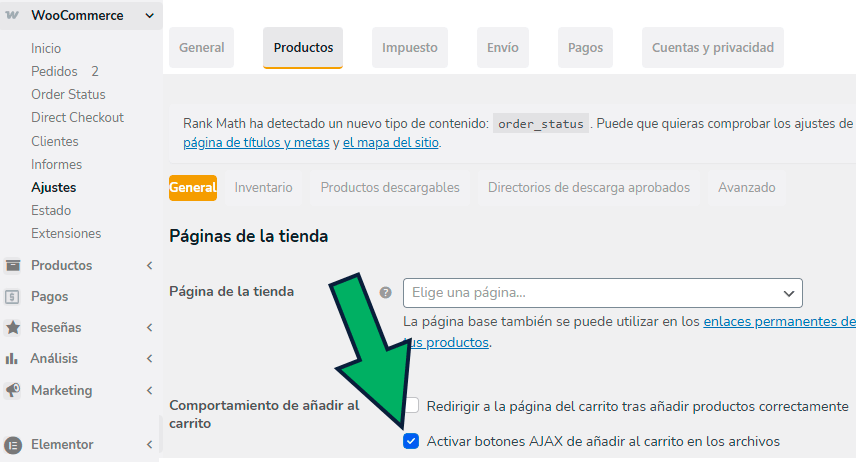This screenshot has width=856, height=462.
Task: Expand the Reseñas sidebar submenu arrow
Action: click(x=149, y=328)
